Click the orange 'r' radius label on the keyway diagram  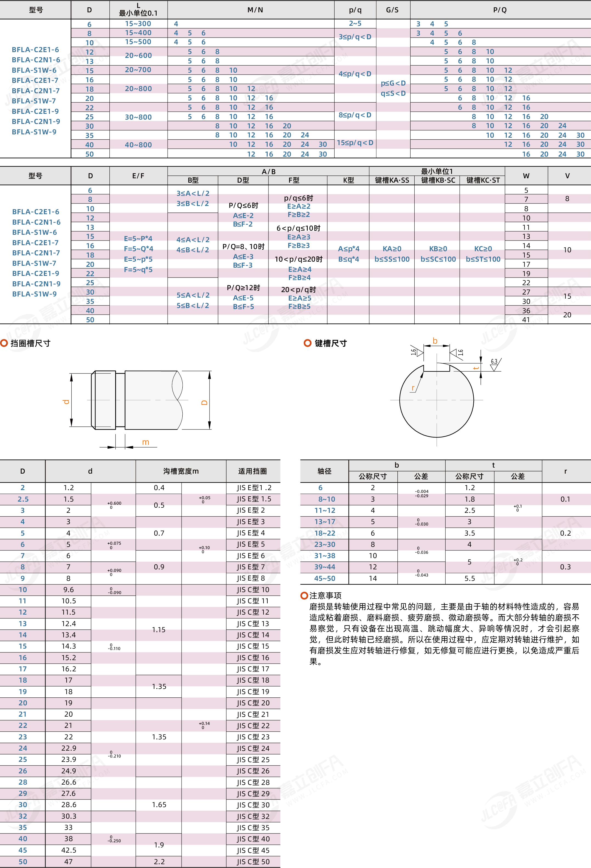413,388
